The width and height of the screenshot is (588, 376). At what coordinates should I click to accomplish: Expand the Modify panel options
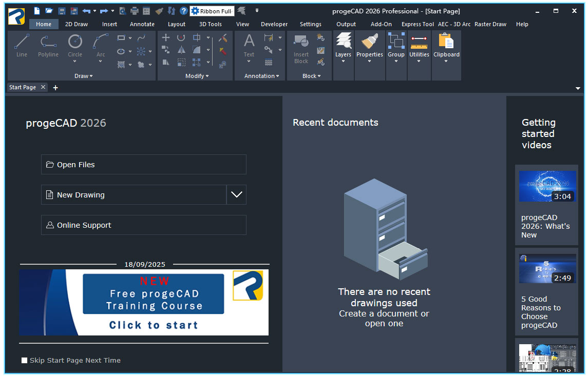(197, 76)
